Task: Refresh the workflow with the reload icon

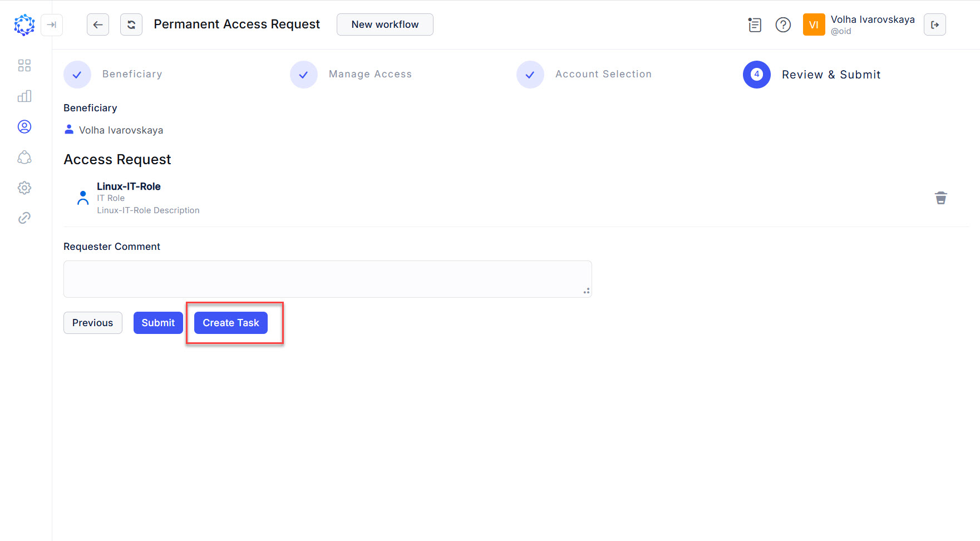Action: click(x=131, y=24)
